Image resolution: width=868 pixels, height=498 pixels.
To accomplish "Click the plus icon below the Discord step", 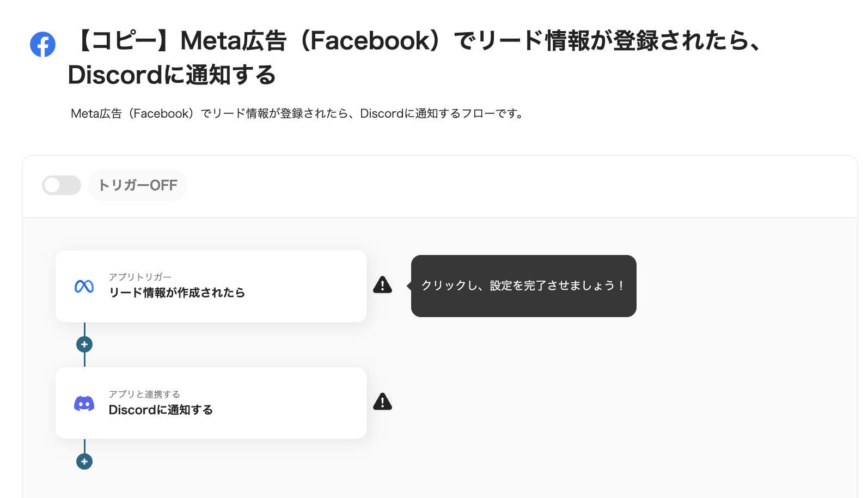I will click(x=84, y=461).
